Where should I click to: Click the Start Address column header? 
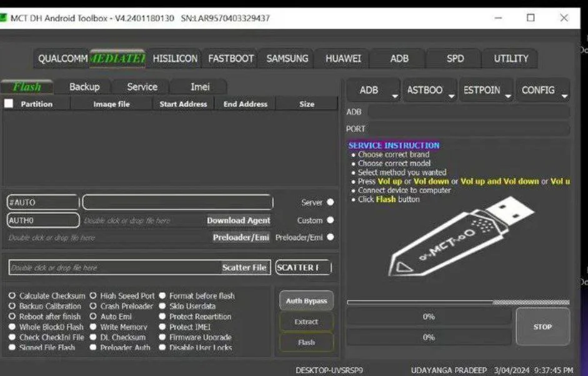point(183,104)
